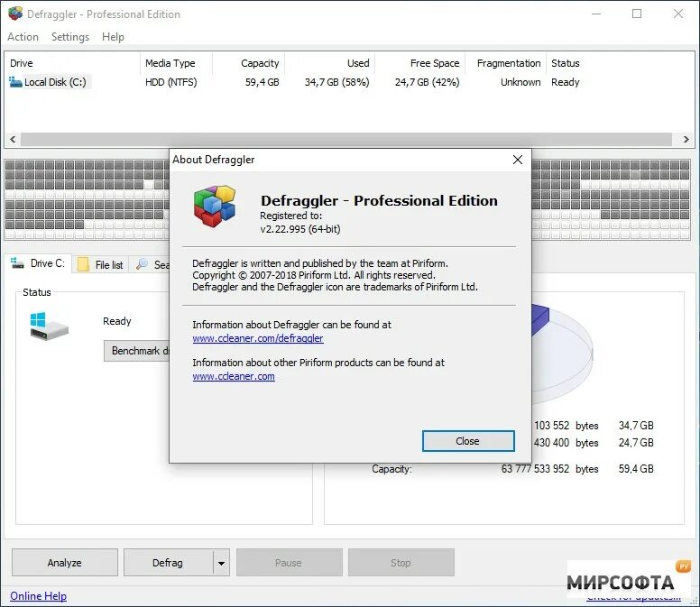Click the 'Capacity:' label below the pie chart
Viewport: 700px width, 607px height.
391,469
